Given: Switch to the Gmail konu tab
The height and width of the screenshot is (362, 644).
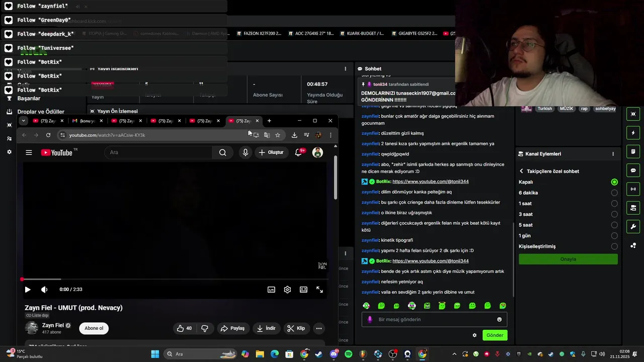Looking at the screenshot, I should pyautogui.click(x=87, y=121).
